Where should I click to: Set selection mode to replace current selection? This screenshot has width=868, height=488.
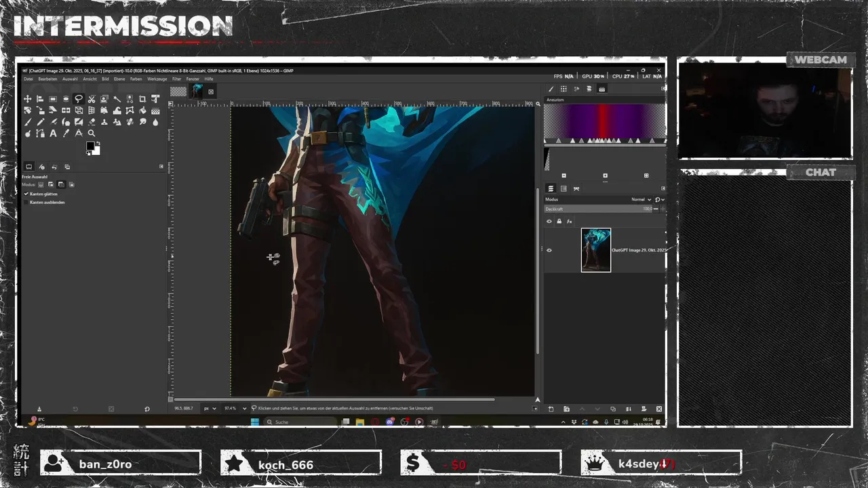[x=41, y=184]
